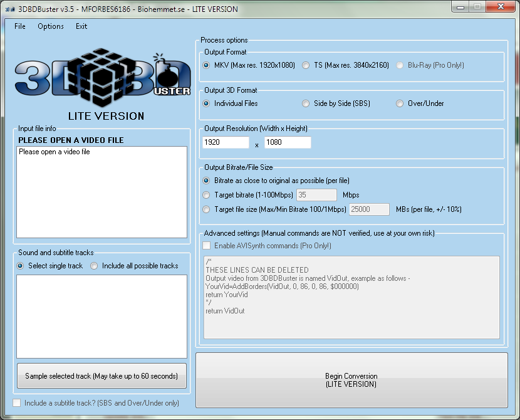Click the 3DBDBuster title bar app icon
Image resolution: width=520 pixels, height=420 pixels.
tap(10, 9)
